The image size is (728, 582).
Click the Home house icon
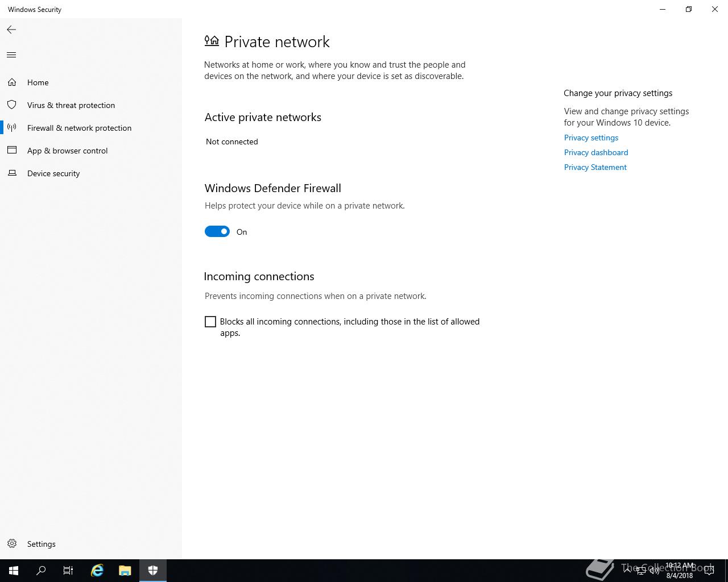pos(12,82)
